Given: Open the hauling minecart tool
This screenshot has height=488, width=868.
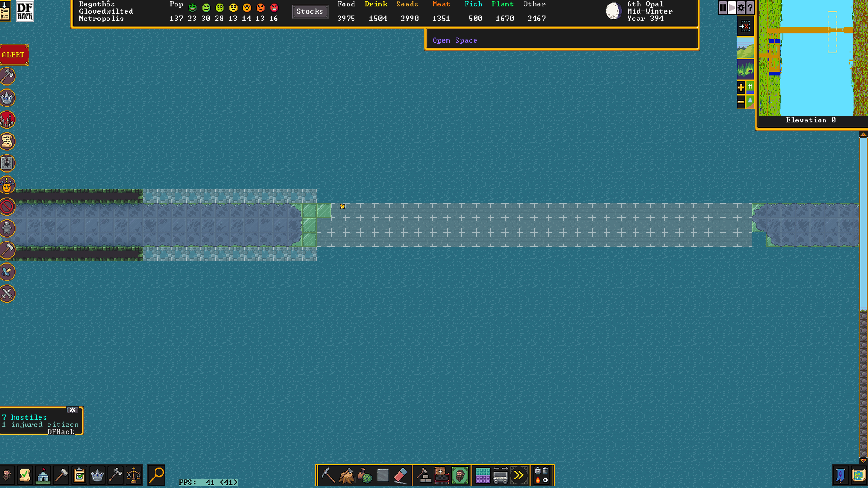Looking at the screenshot, I should click(501, 475).
